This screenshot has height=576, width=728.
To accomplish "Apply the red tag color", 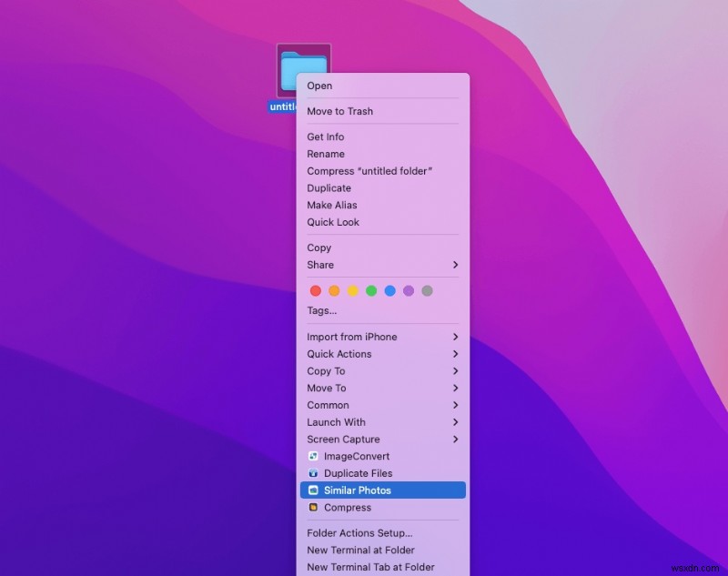I will [x=316, y=291].
